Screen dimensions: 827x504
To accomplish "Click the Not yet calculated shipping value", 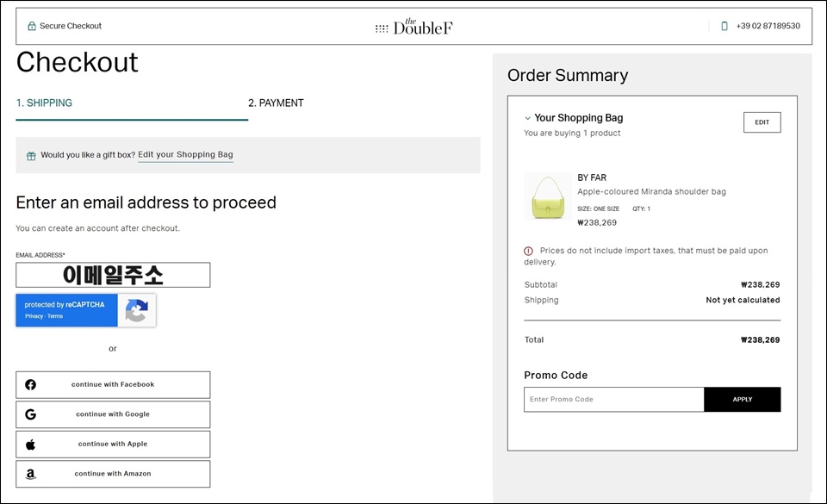I will 743,300.
